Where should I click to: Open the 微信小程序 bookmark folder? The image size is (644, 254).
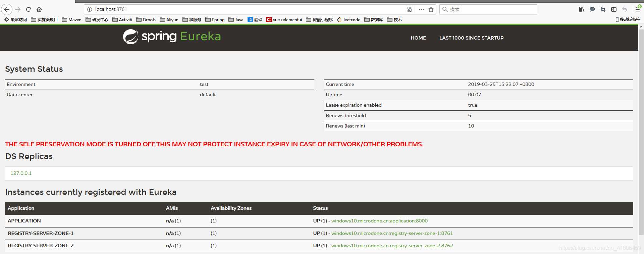coord(320,19)
